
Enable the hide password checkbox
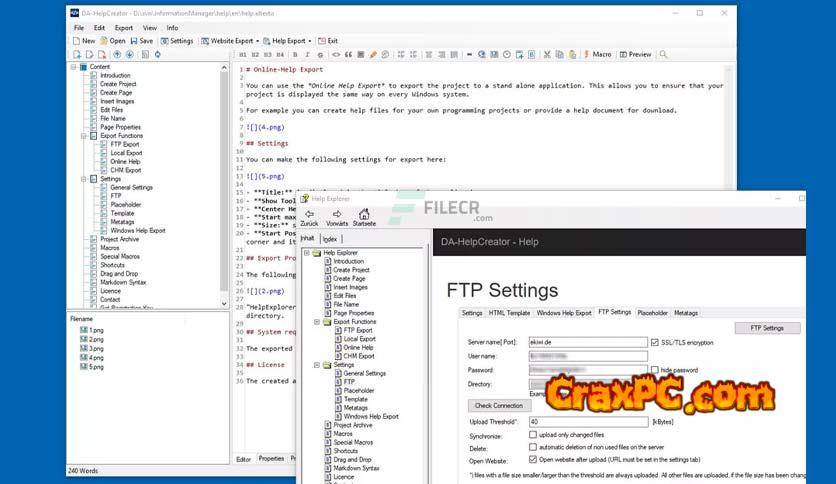click(656, 369)
